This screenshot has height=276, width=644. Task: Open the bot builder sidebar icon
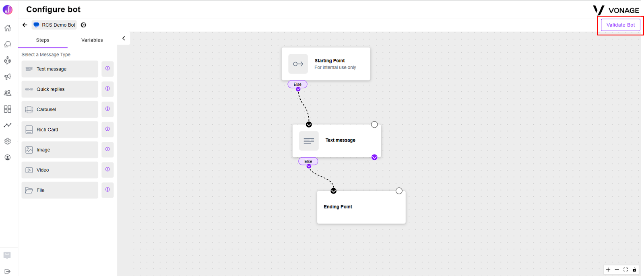coord(7,60)
